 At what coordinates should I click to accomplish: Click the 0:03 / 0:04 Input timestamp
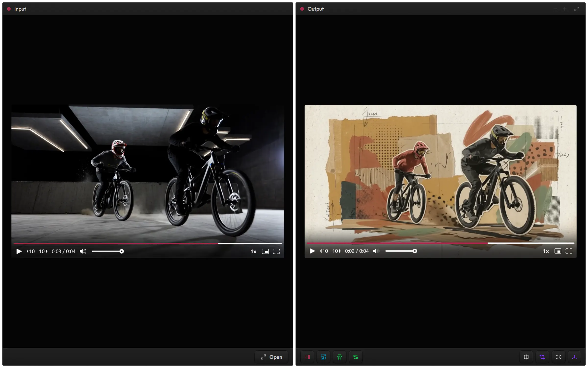point(63,251)
